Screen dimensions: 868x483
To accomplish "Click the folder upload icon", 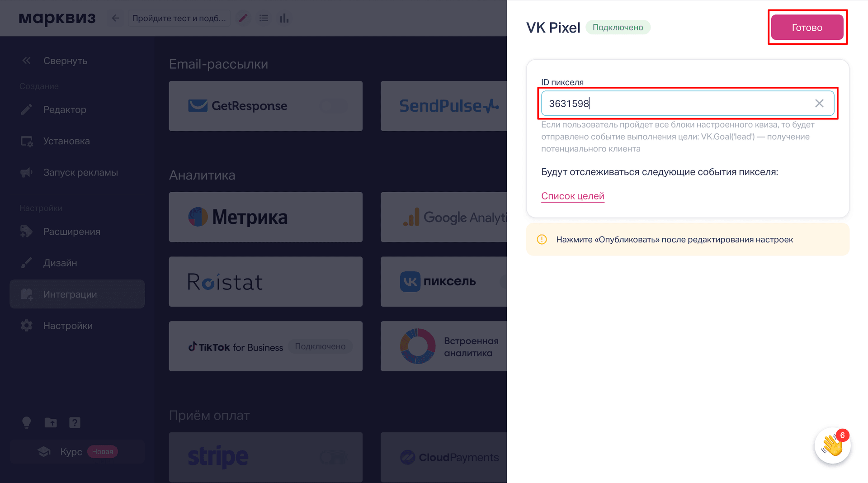I will (51, 422).
